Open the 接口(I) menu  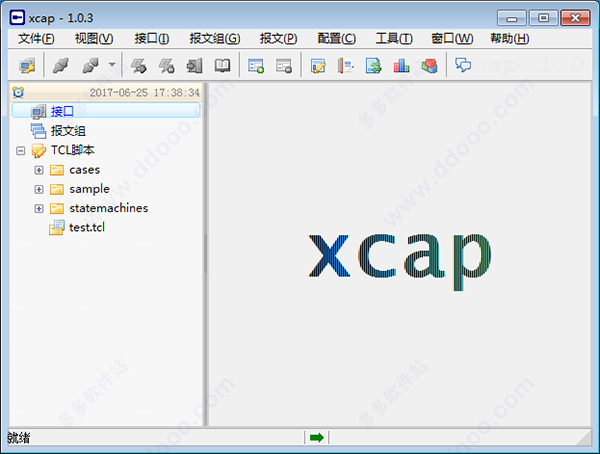(152, 38)
